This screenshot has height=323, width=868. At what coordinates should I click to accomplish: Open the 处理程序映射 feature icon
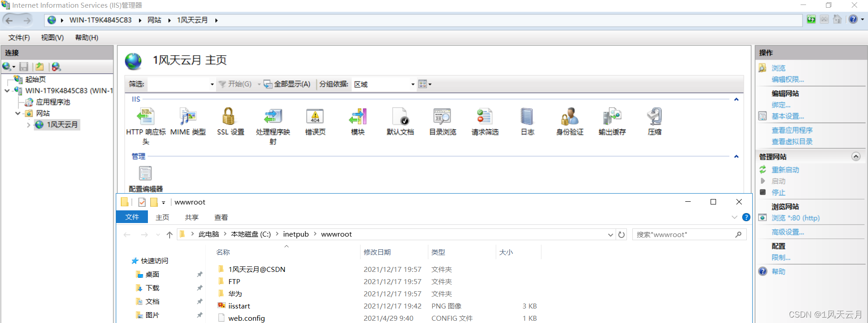pyautogui.click(x=273, y=117)
